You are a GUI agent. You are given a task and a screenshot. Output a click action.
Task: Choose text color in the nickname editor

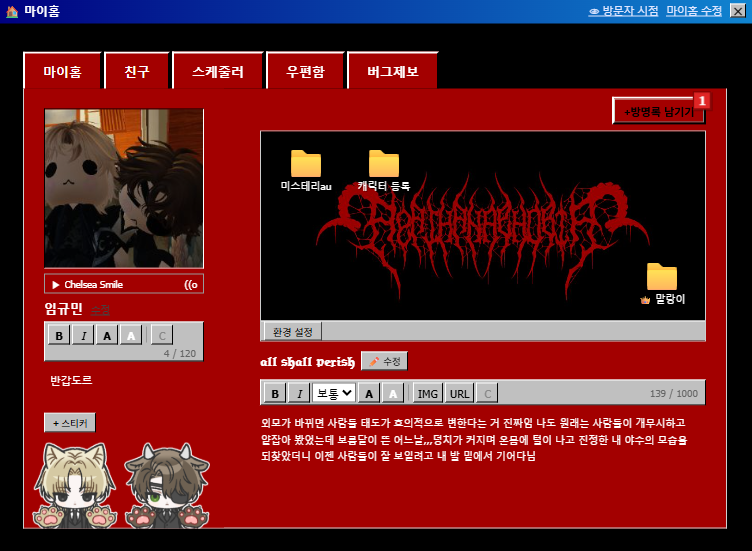coord(107,335)
